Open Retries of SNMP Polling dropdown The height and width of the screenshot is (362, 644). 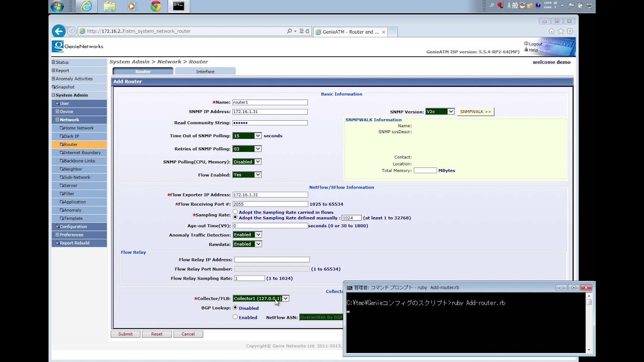[x=247, y=149]
